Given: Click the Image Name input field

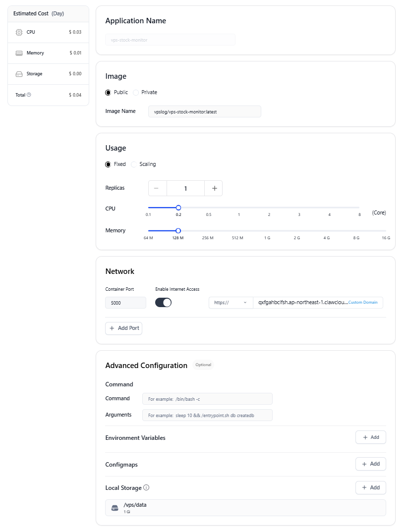Looking at the screenshot, I should coord(204,111).
